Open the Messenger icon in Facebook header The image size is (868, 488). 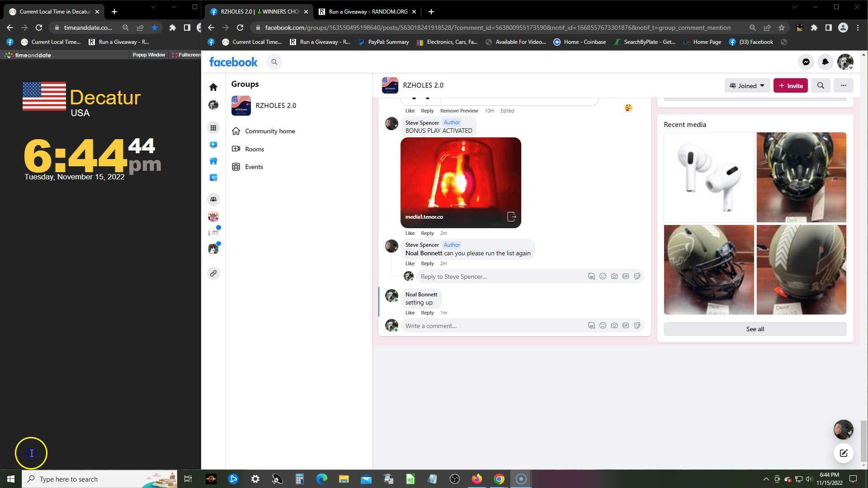806,62
